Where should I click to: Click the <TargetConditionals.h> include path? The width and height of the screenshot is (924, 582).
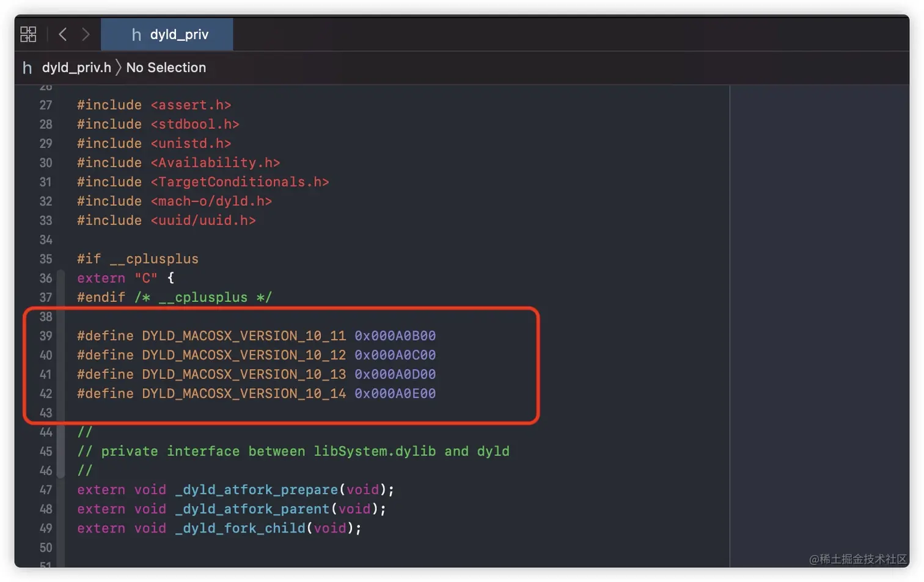point(240,182)
